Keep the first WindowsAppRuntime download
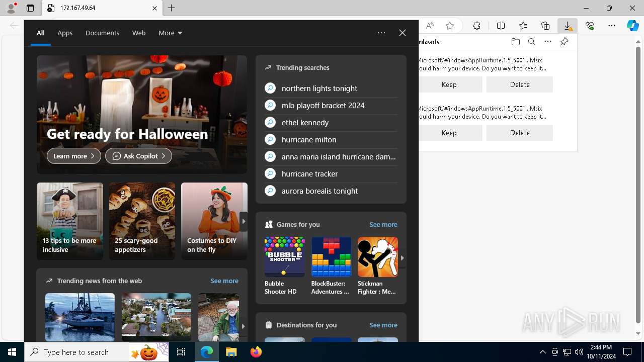 point(449,84)
